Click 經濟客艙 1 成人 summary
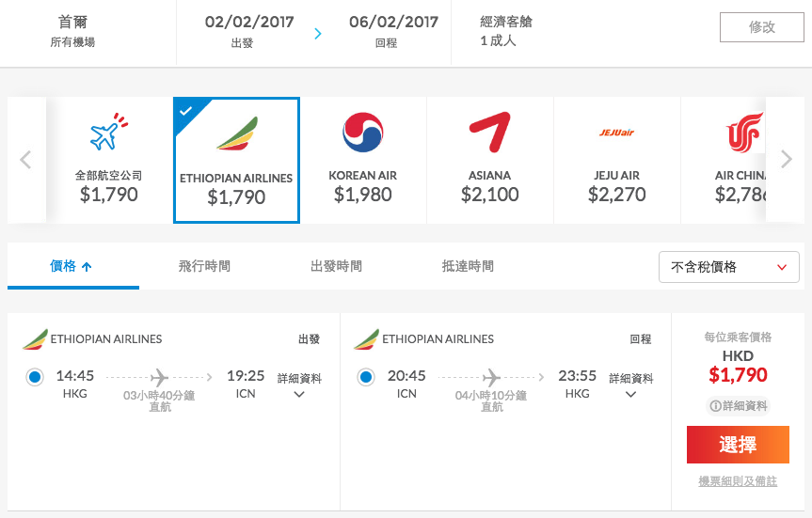This screenshot has height=518, width=812. point(506,30)
